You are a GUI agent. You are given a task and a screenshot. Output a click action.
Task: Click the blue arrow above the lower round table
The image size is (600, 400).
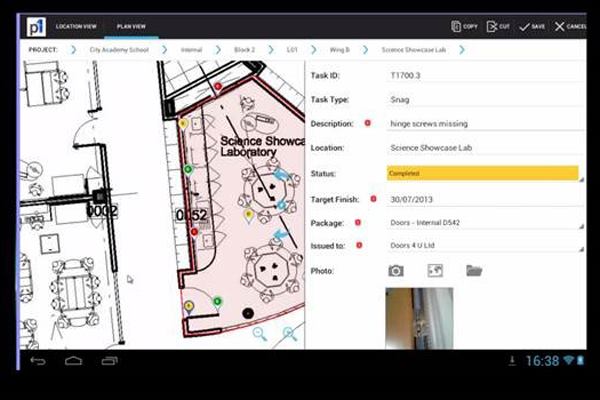(280, 234)
